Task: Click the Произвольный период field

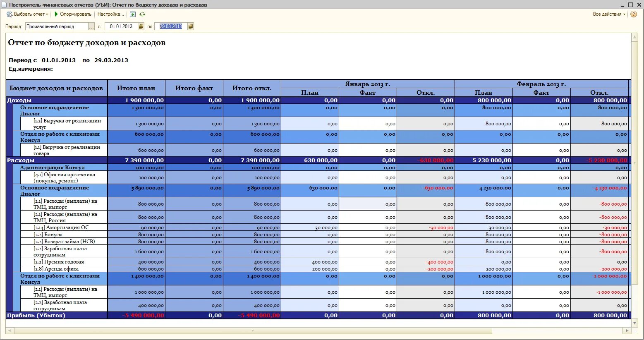Action: coord(57,26)
